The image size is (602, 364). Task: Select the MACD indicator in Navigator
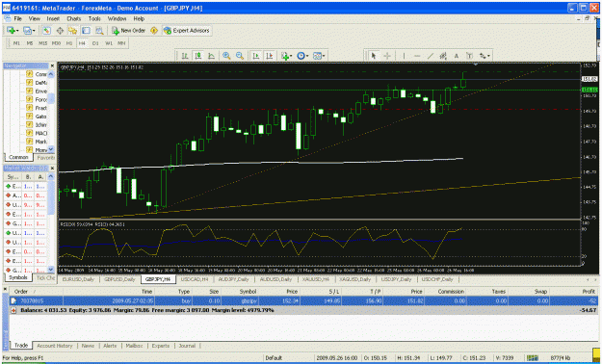tap(37, 133)
